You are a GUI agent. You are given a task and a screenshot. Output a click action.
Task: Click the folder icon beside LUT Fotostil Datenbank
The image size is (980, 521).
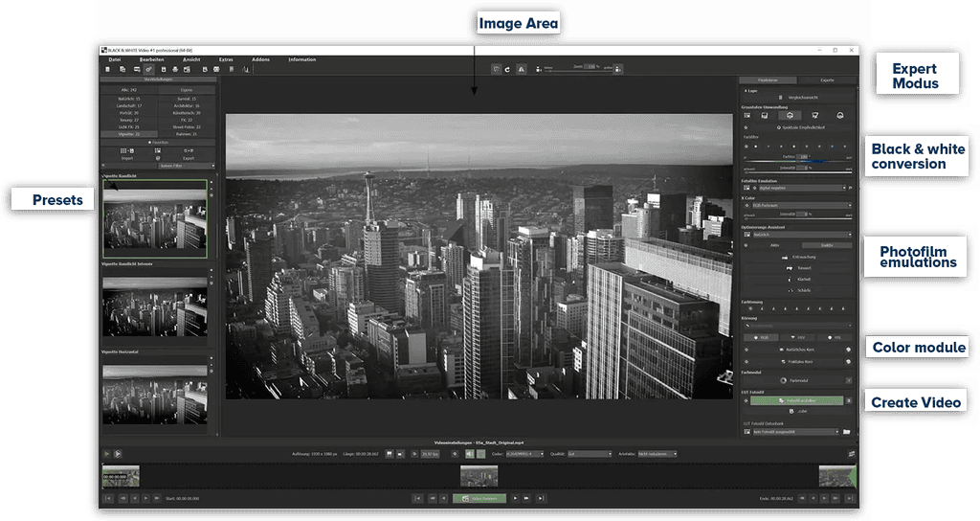pyautogui.click(x=847, y=431)
